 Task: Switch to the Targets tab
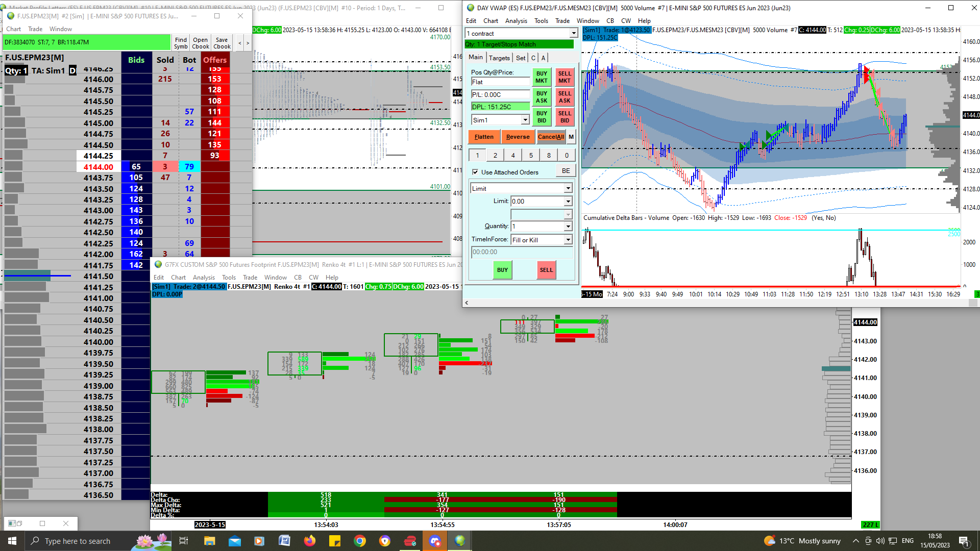pos(499,58)
